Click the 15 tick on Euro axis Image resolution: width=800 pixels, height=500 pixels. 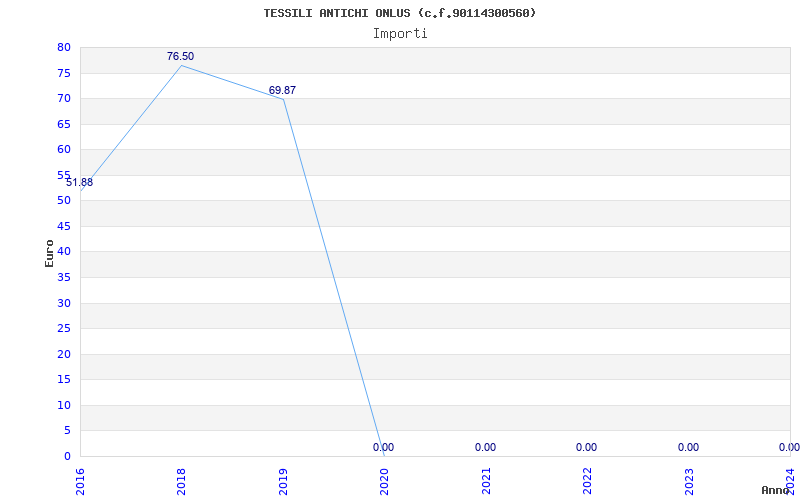64,380
